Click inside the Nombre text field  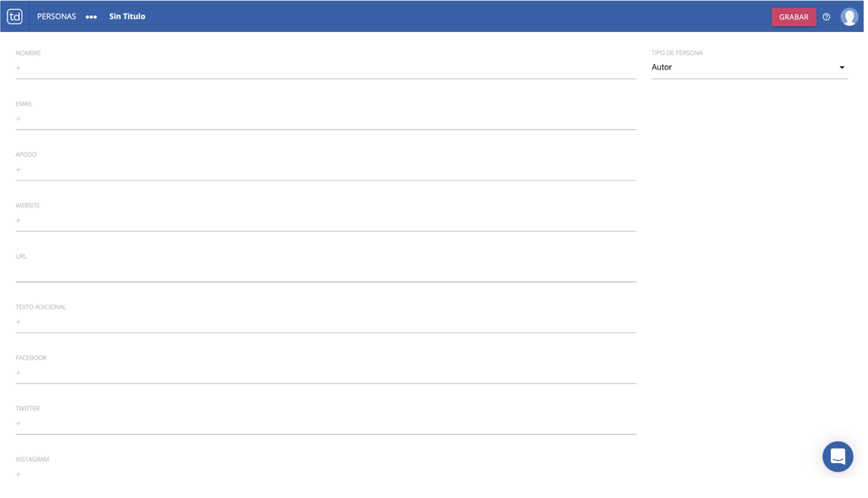(x=325, y=68)
